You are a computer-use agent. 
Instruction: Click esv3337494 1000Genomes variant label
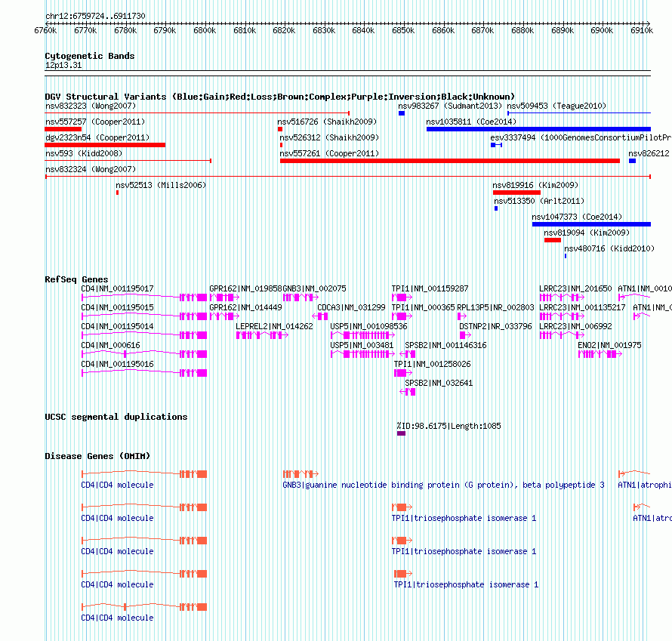[581, 137]
